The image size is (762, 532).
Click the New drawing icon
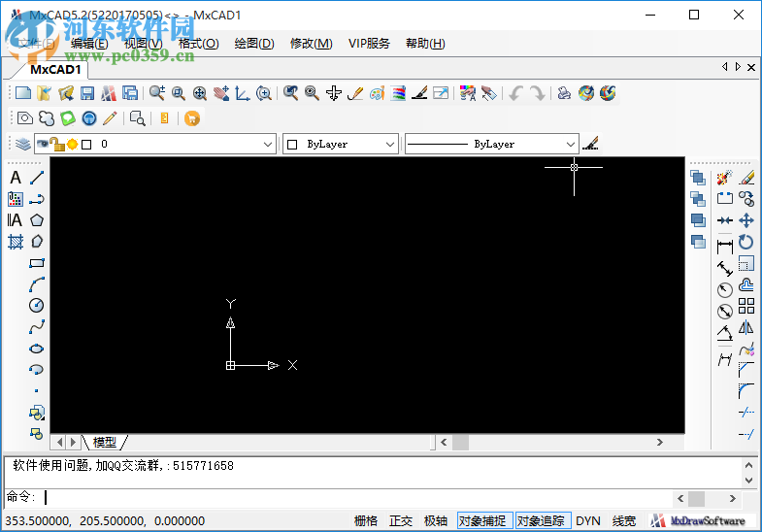coord(23,93)
